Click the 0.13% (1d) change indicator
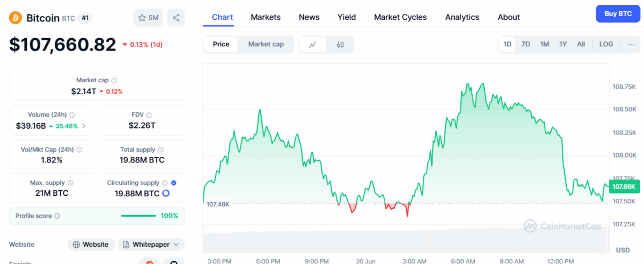644x264 pixels. pos(142,45)
